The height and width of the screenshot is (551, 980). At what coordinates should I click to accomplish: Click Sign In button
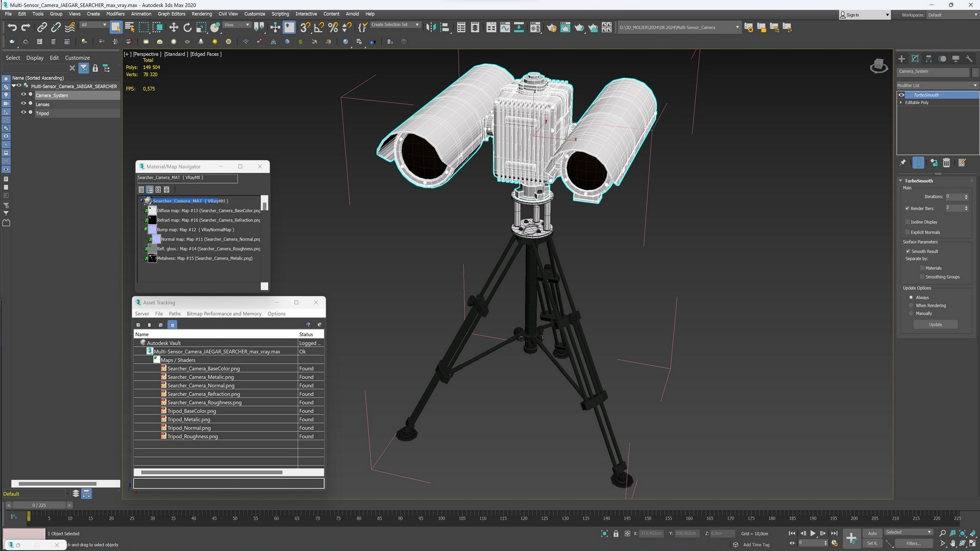click(x=864, y=15)
